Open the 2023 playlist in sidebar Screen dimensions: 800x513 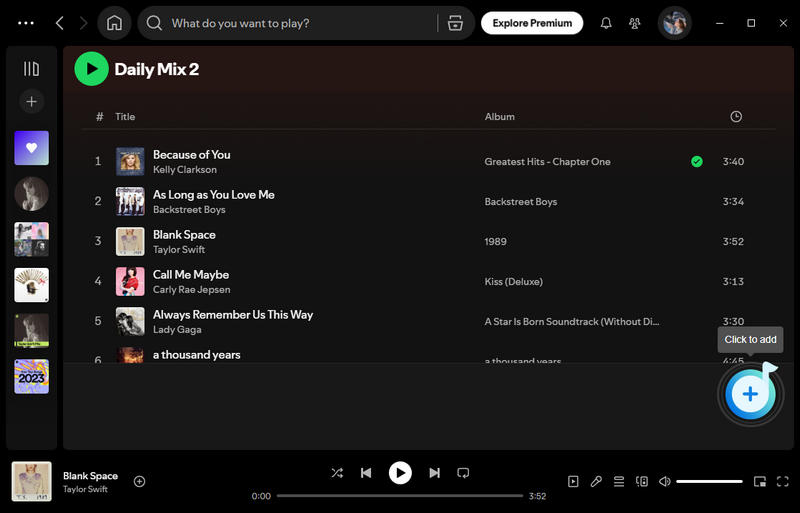[32, 376]
